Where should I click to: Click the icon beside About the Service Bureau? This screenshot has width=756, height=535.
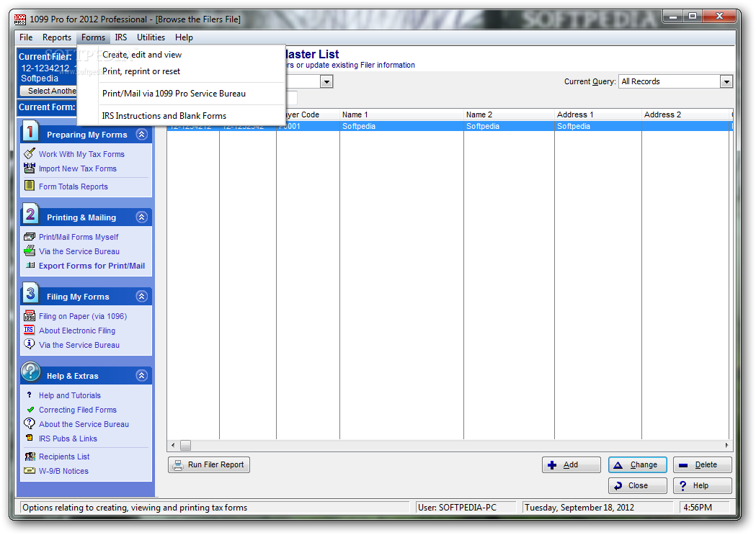pos(30,423)
